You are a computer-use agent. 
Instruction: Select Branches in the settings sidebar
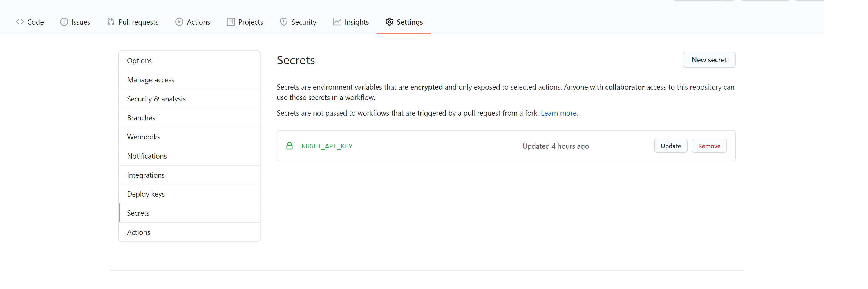pos(141,118)
